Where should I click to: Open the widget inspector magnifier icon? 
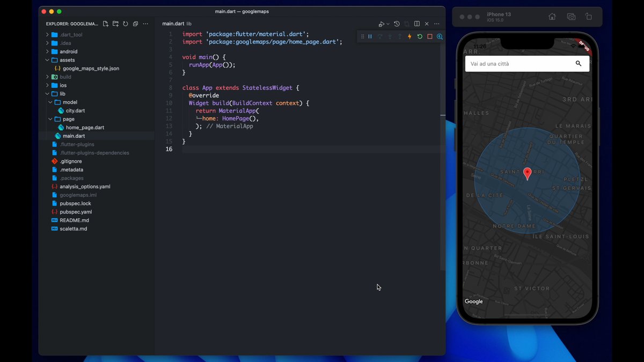pos(440,36)
